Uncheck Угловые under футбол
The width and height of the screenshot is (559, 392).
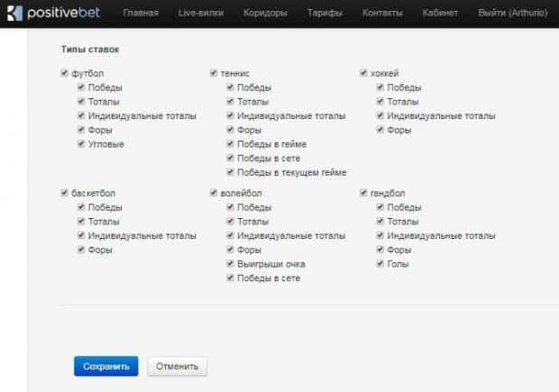81,144
